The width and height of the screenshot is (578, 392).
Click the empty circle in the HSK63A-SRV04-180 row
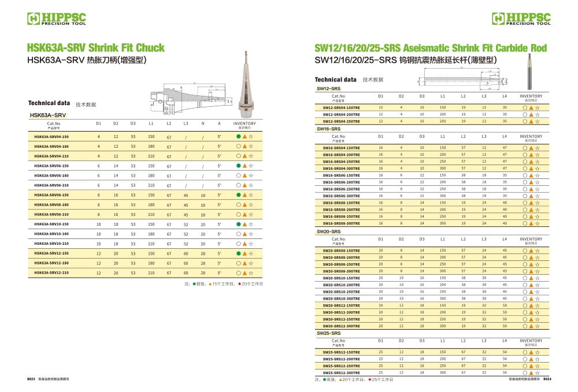click(239, 146)
